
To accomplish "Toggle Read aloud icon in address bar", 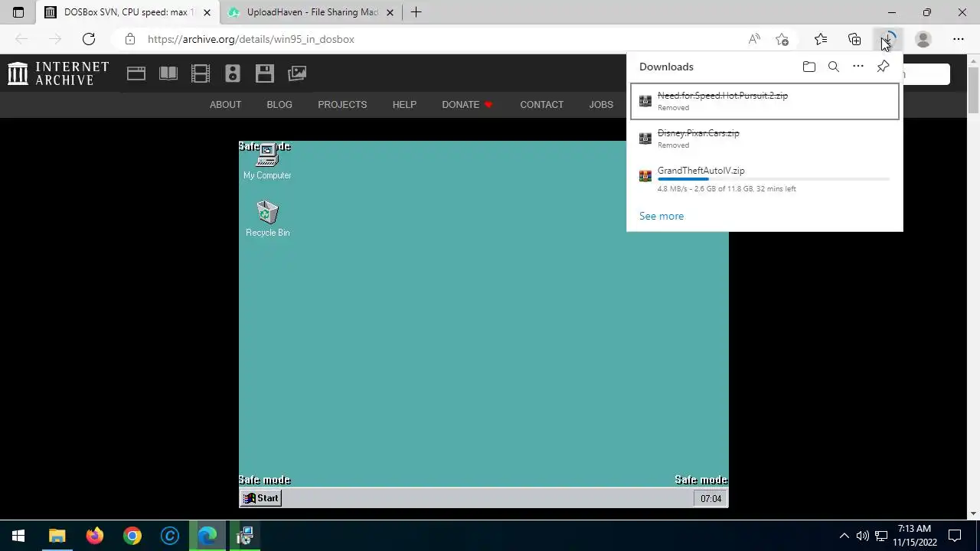I will coord(754,39).
